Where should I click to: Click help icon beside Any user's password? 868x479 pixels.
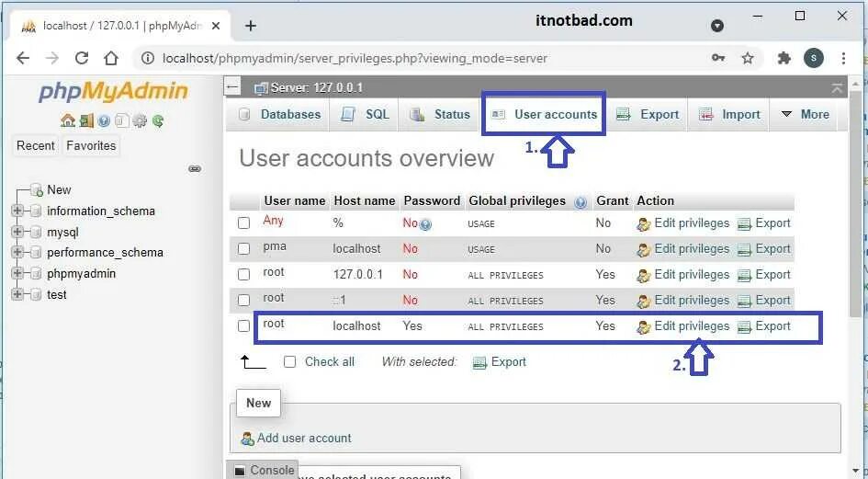[425, 224]
